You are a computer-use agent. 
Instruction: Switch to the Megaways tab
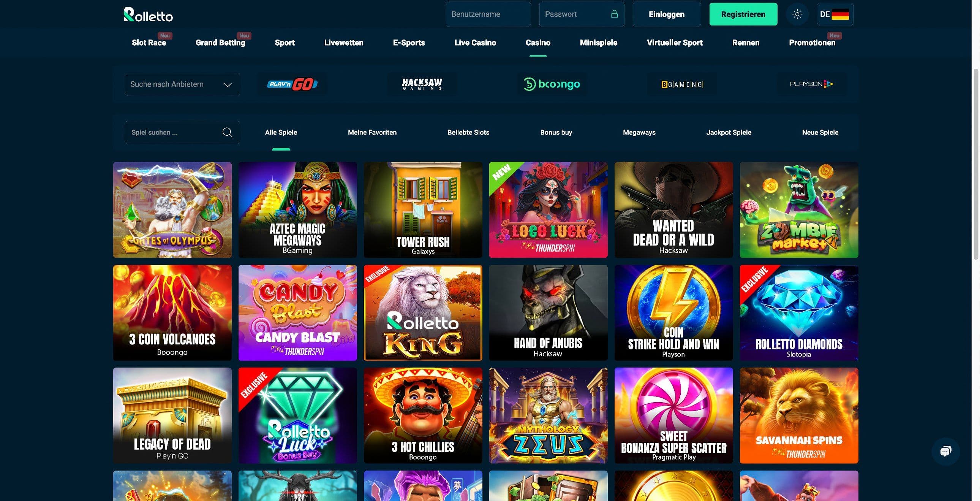tap(639, 133)
